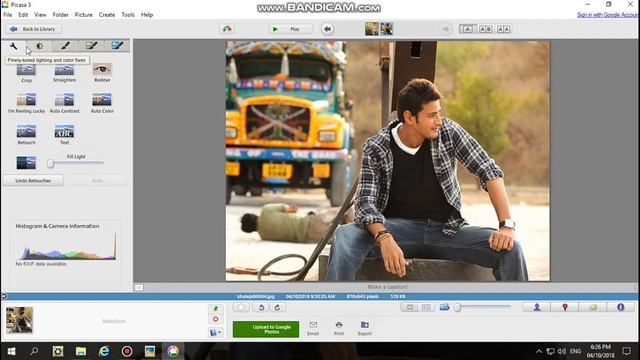Open the Create menu
Screen dimensions: 640x360
(x=107, y=15)
